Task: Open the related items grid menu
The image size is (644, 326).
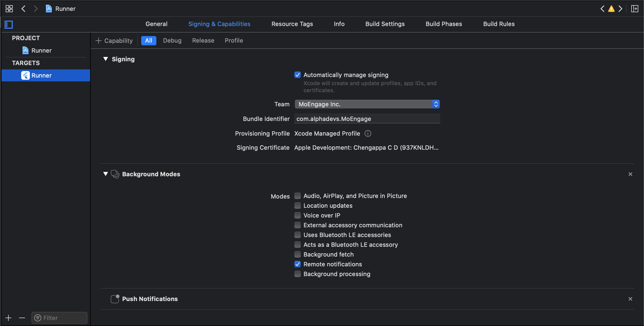Action: tap(9, 9)
